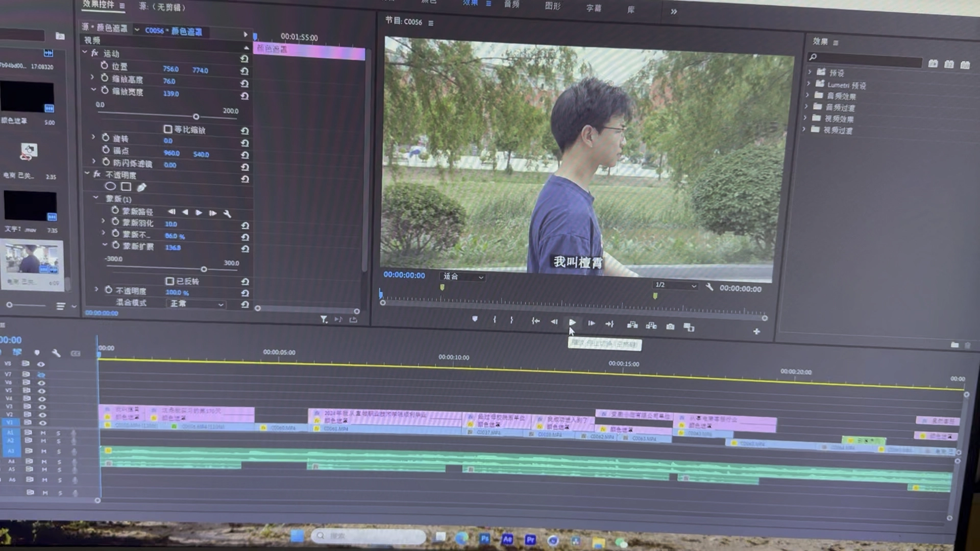This screenshot has height=551, width=980.
Task: Collapse the 蒙版(1) group
Action: click(x=95, y=197)
